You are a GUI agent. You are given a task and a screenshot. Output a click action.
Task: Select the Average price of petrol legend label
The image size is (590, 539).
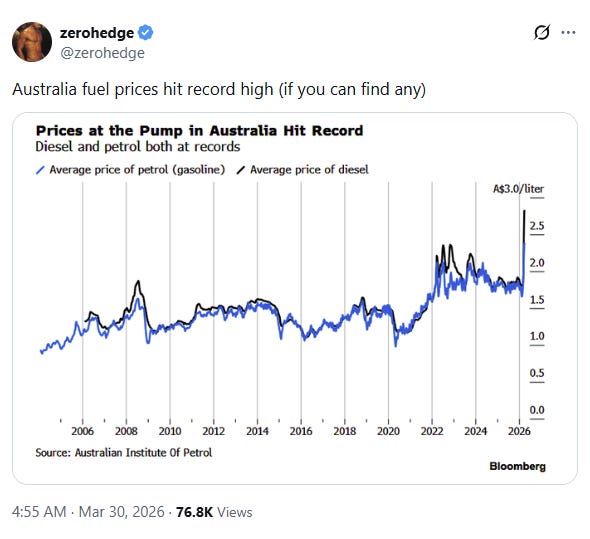click(137, 170)
